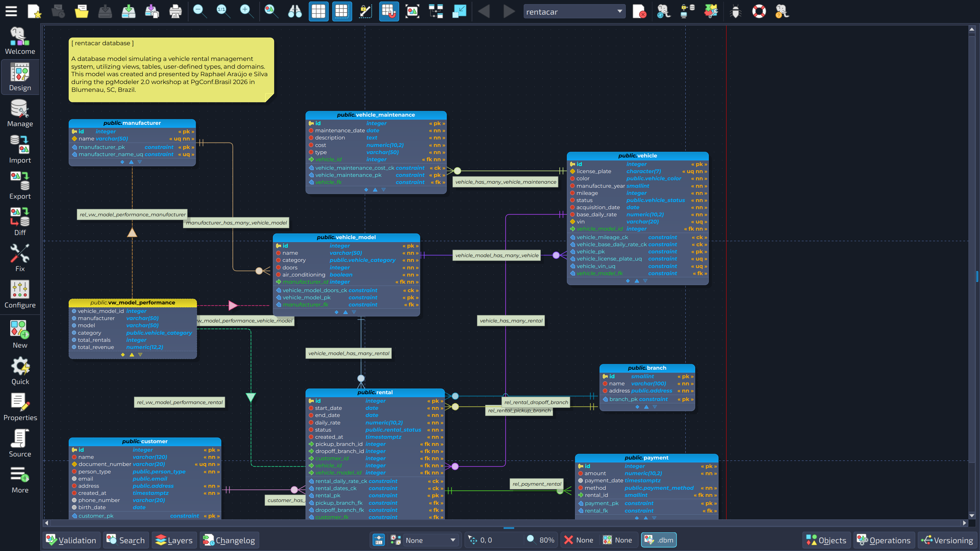Open the puzzle-piece plugins icon

711,12
